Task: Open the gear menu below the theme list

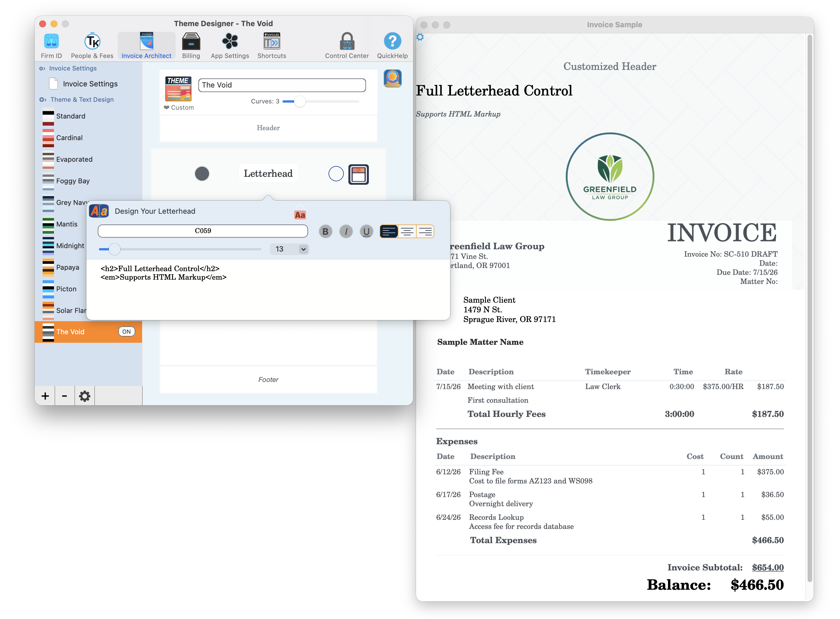Action: 85,396
